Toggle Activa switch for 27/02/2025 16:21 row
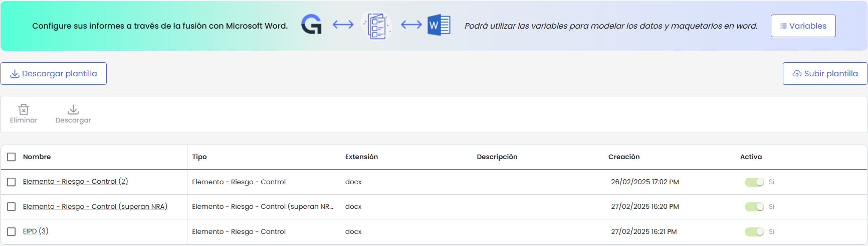The image size is (868, 246). click(754, 231)
